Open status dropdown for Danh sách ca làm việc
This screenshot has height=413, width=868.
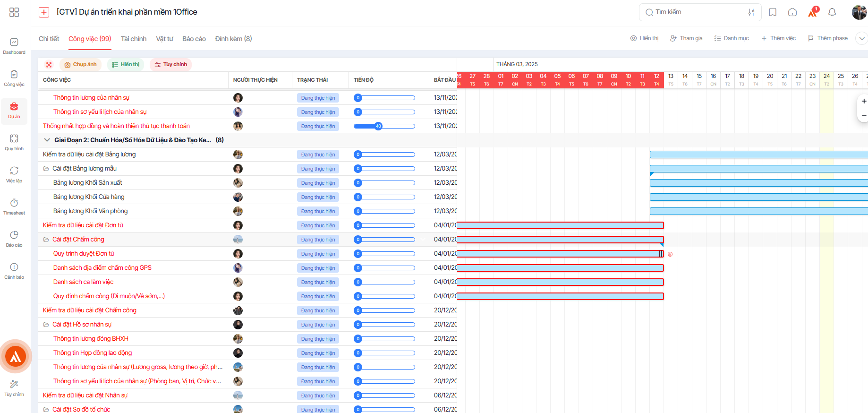(318, 282)
